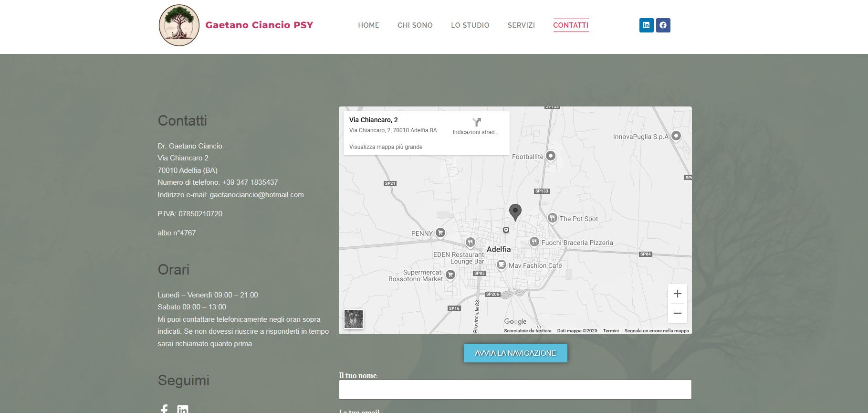Click Mav Fashion Cafè marker
This screenshot has height=413, width=868.
point(501,265)
